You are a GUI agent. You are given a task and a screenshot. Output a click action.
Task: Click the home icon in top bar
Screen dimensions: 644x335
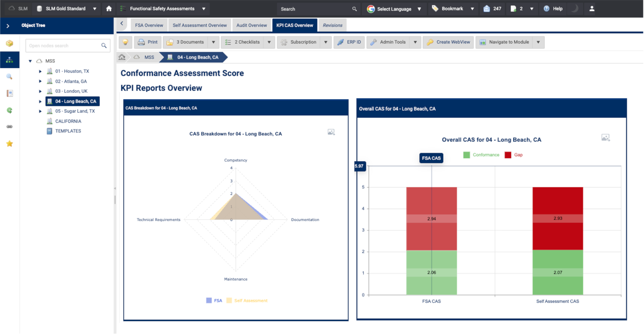click(x=109, y=9)
